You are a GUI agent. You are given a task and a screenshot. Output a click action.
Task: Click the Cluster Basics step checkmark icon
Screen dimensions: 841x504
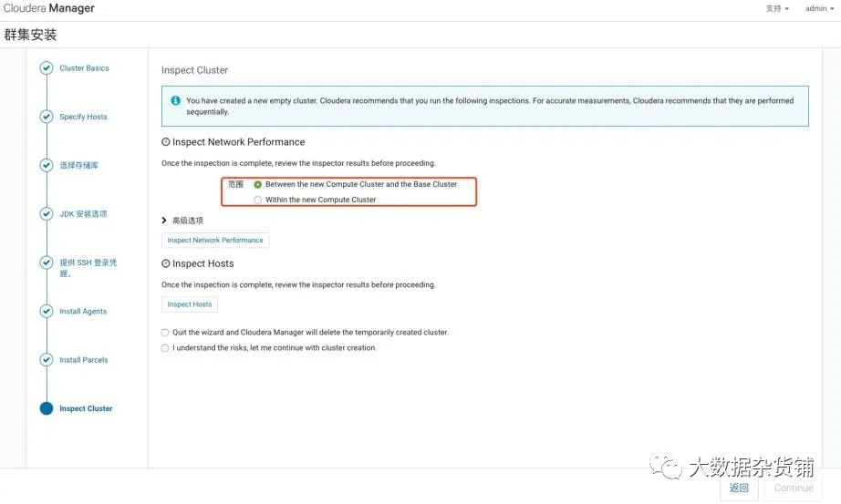tap(47, 68)
